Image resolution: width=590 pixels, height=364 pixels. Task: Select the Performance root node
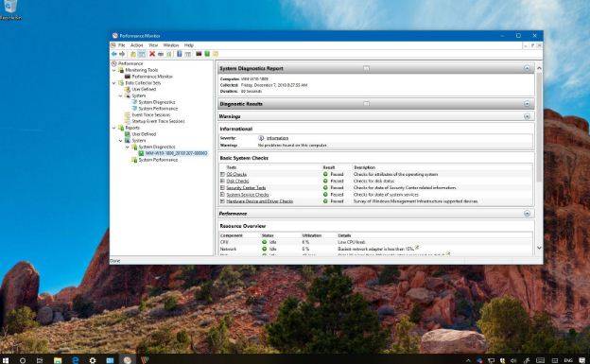(x=130, y=63)
